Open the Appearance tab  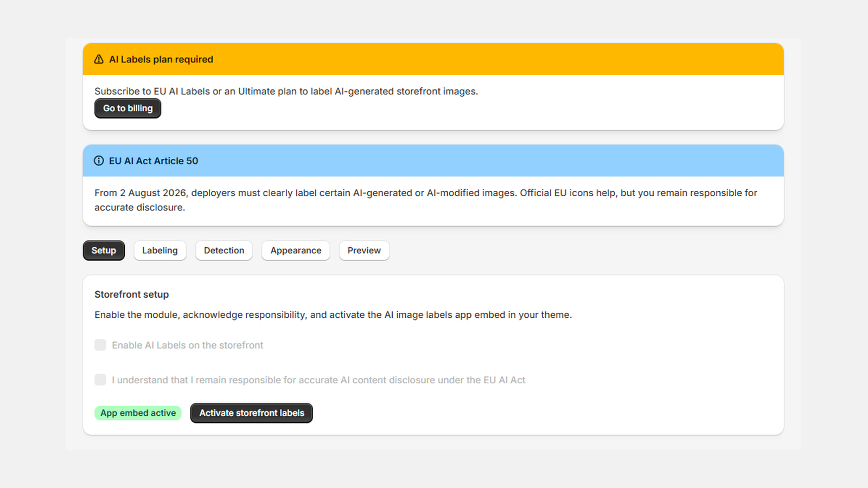[296, 251]
